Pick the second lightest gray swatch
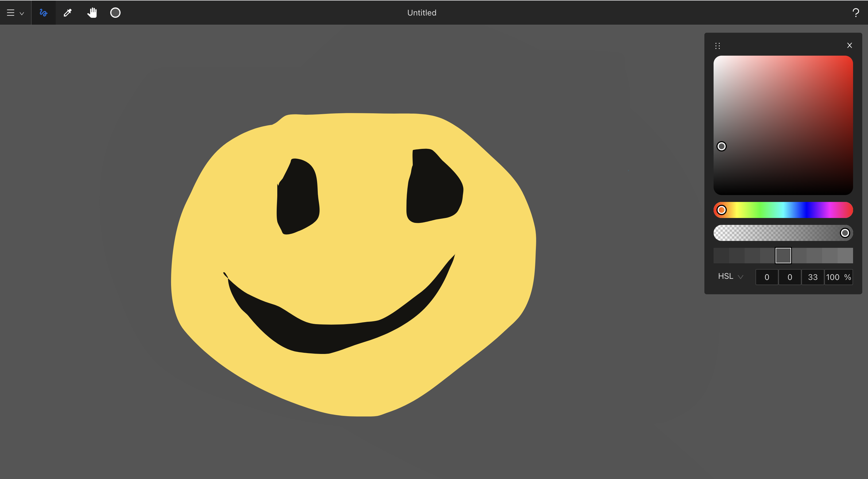 [830, 256]
